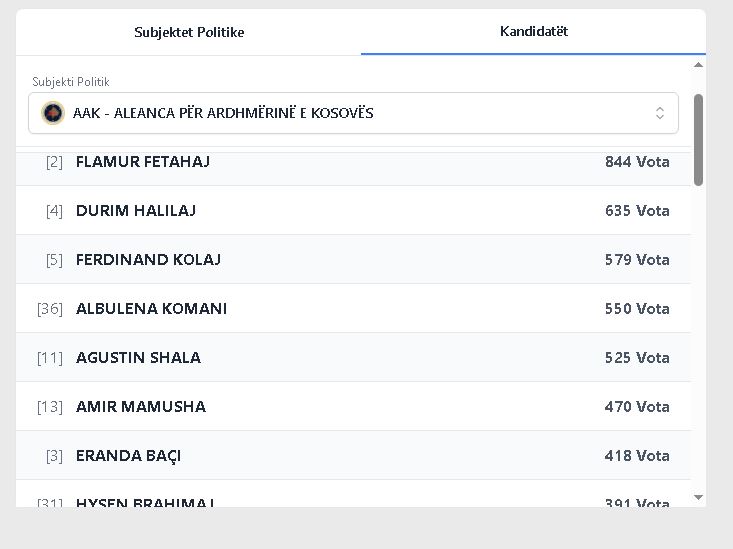Select Amir Mamusha from list
Viewport: 733px width, 549px height.
(x=141, y=406)
